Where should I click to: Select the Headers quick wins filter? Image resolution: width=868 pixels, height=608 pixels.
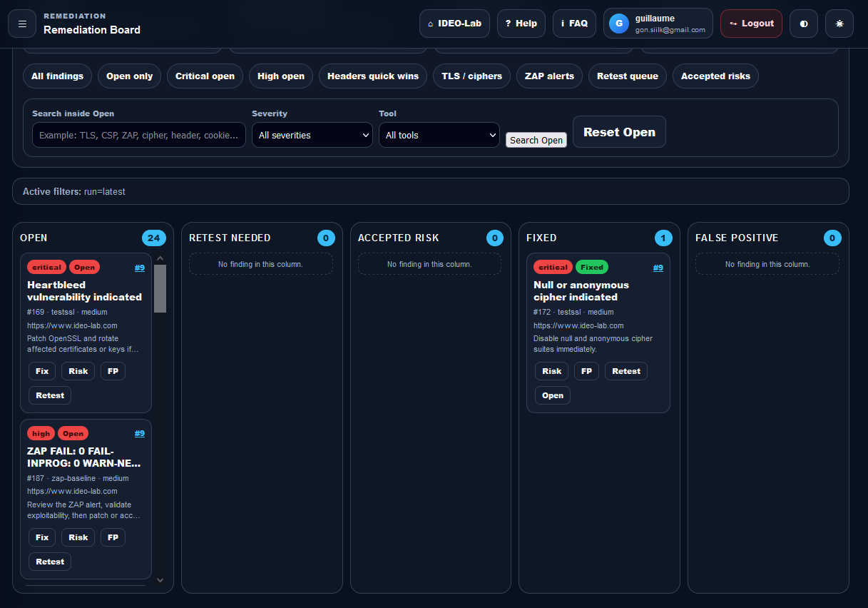(x=373, y=76)
